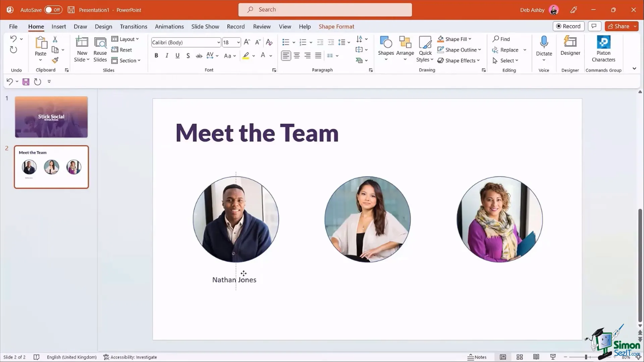Viewport: 644px width, 362px height.
Task: Open Pixton Characters add-in
Action: (603, 49)
